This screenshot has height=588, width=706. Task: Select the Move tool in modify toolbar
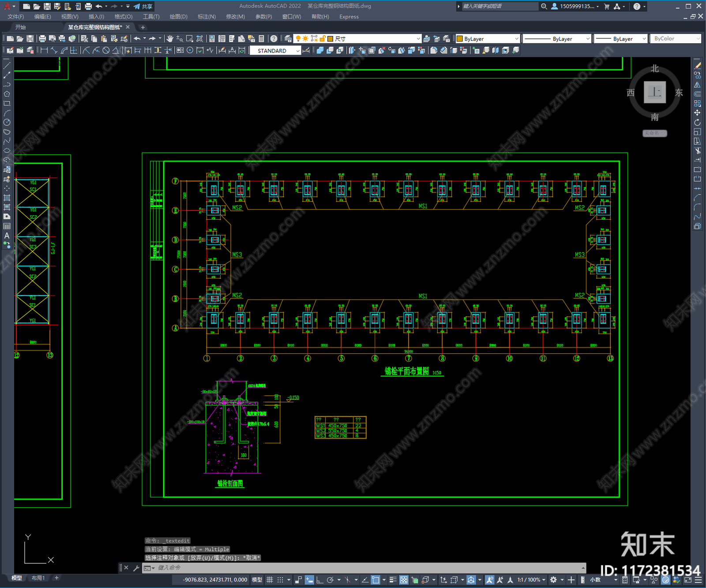(697, 113)
